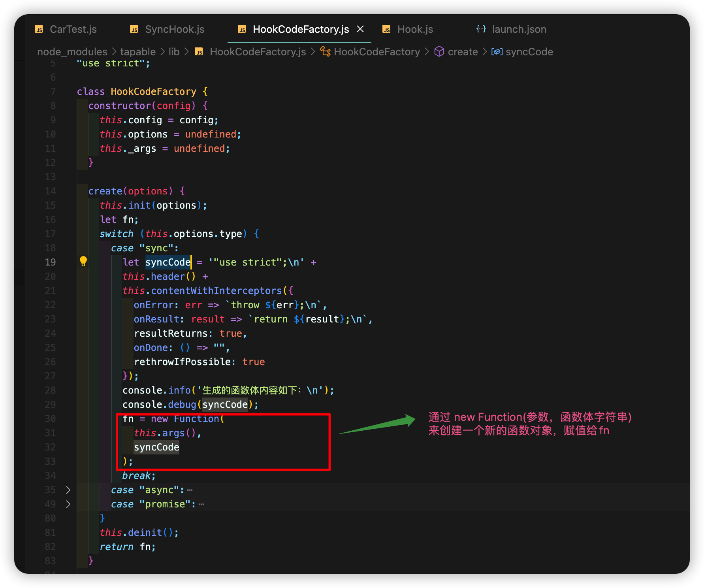Click line number 19 in the gutter
The image size is (704, 588).
click(50, 262)
